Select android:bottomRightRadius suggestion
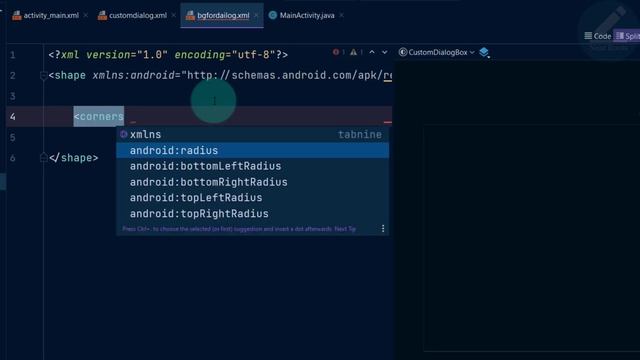Screen dimensions: 640x360 click(x=253, y=182)
